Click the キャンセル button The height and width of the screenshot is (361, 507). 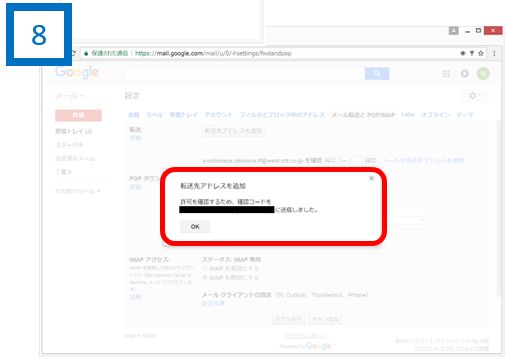click(325, 319)
